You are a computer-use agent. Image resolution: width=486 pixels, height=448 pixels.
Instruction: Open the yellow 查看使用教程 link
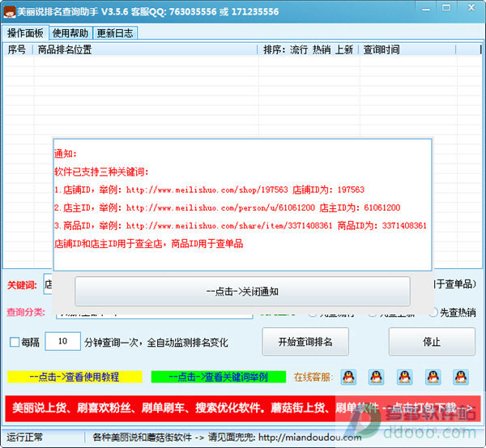click(x=75, y=377)
